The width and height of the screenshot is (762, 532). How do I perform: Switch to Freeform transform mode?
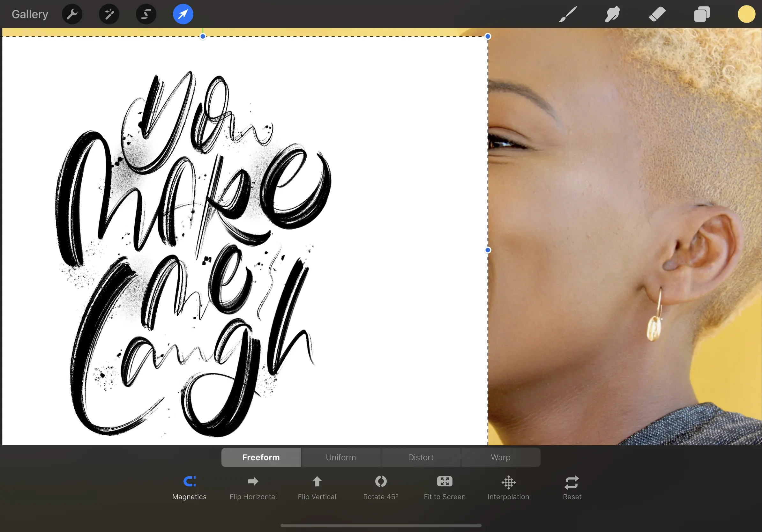pyautogui.click(x=261, y=457)
